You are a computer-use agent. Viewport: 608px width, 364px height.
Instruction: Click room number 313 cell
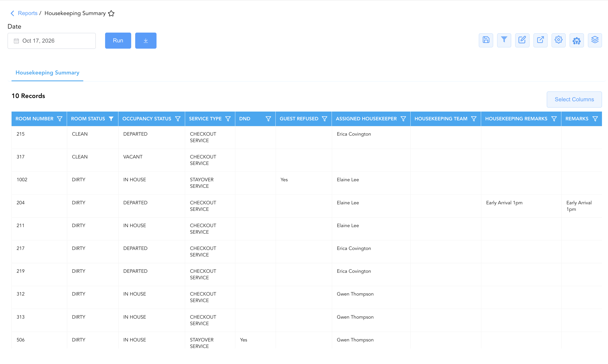tap(21, 317)
